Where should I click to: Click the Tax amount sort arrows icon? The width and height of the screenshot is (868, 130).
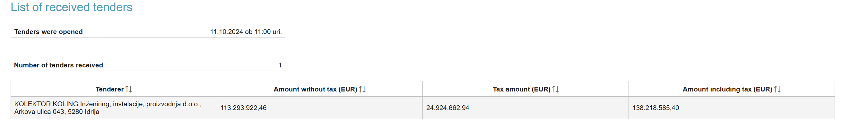click(x=556, y=89)
